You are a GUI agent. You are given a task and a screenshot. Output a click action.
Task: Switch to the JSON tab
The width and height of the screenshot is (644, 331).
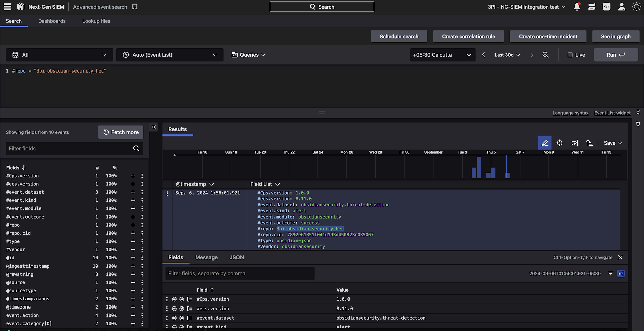[236, 257]
